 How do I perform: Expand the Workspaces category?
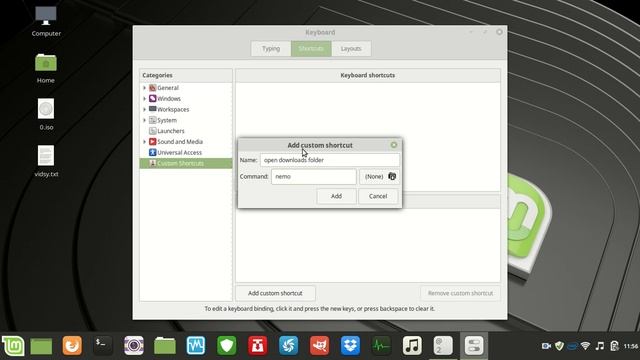144,109
